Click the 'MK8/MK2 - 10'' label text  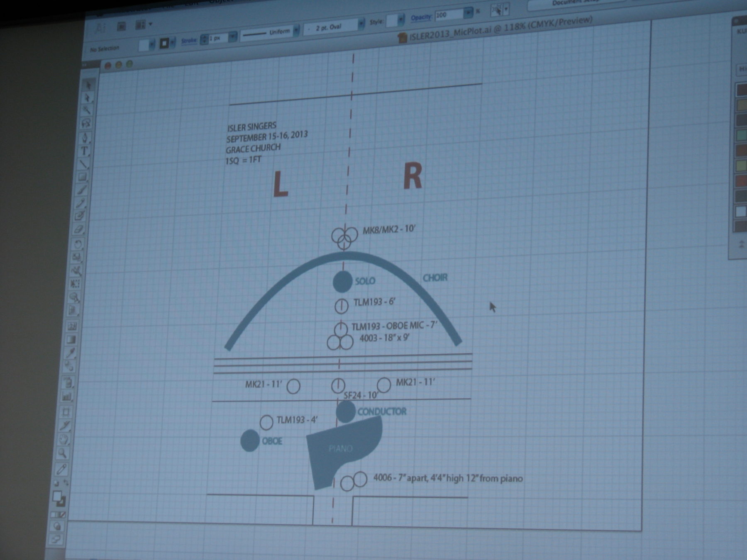point(389,229)
